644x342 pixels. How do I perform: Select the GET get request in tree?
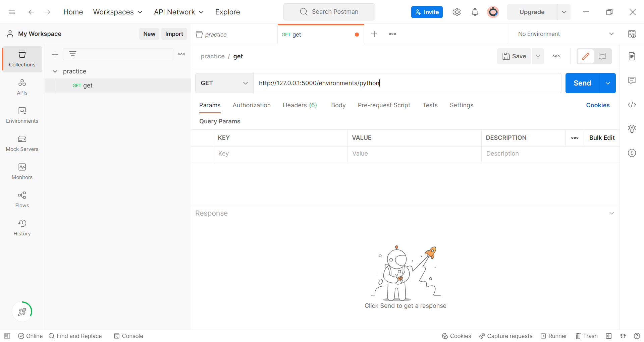coord(118,85)
